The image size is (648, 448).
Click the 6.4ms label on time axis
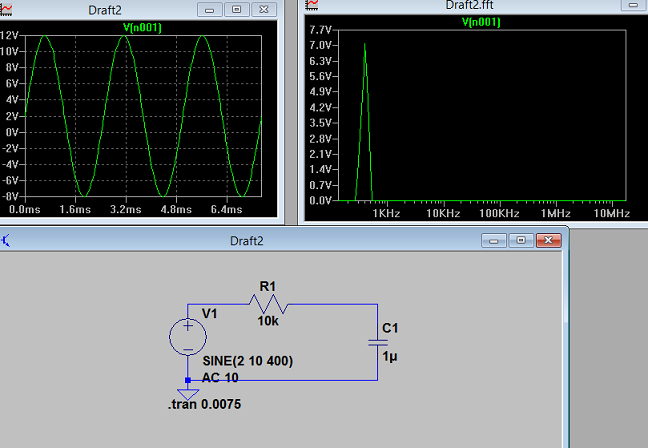pyautogui.click(x=226, y=210)
